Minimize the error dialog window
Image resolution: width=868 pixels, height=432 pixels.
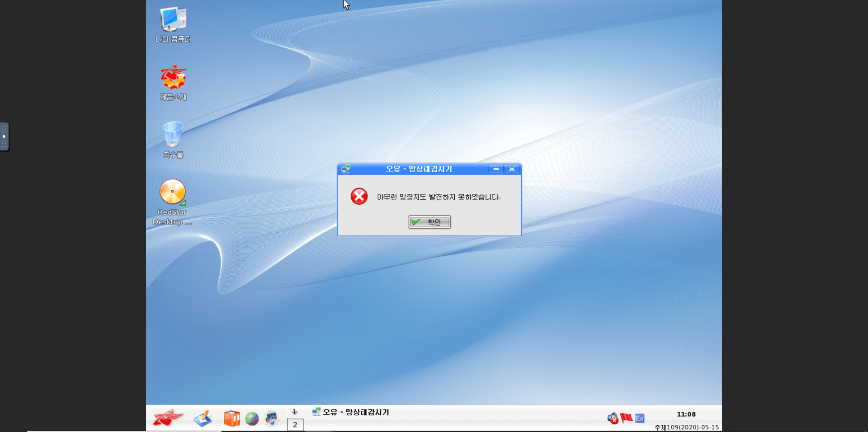coord(496,169)
